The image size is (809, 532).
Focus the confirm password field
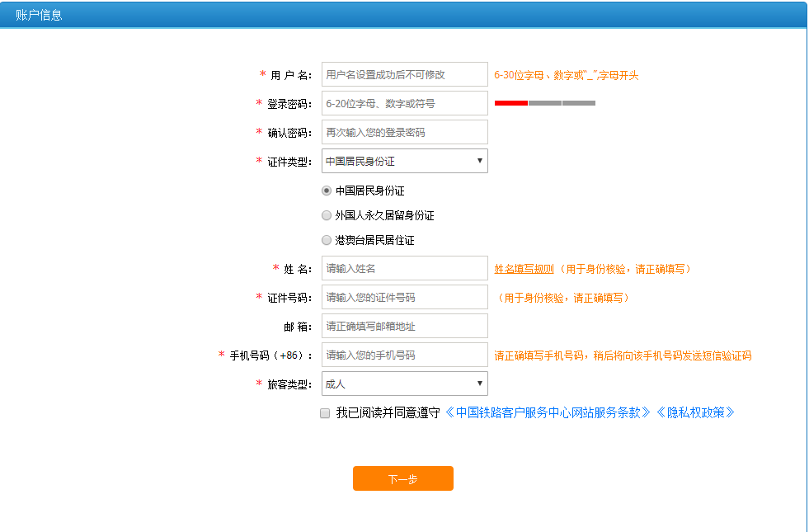point(404,132)
